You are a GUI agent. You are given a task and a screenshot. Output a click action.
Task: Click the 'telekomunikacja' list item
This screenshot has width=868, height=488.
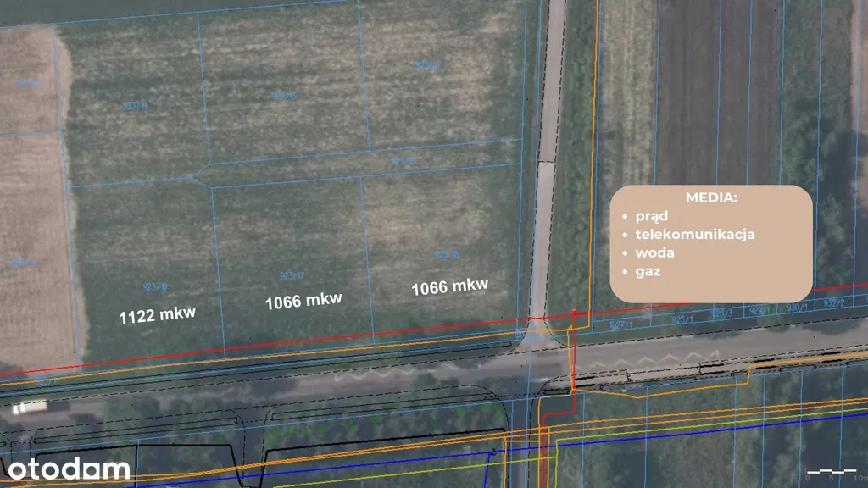[694, 235]
